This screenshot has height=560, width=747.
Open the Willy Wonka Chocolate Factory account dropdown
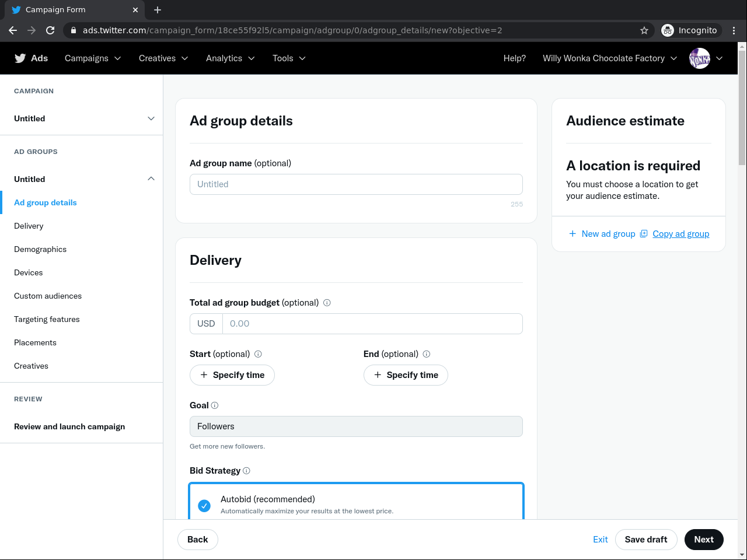click(610, 58)
